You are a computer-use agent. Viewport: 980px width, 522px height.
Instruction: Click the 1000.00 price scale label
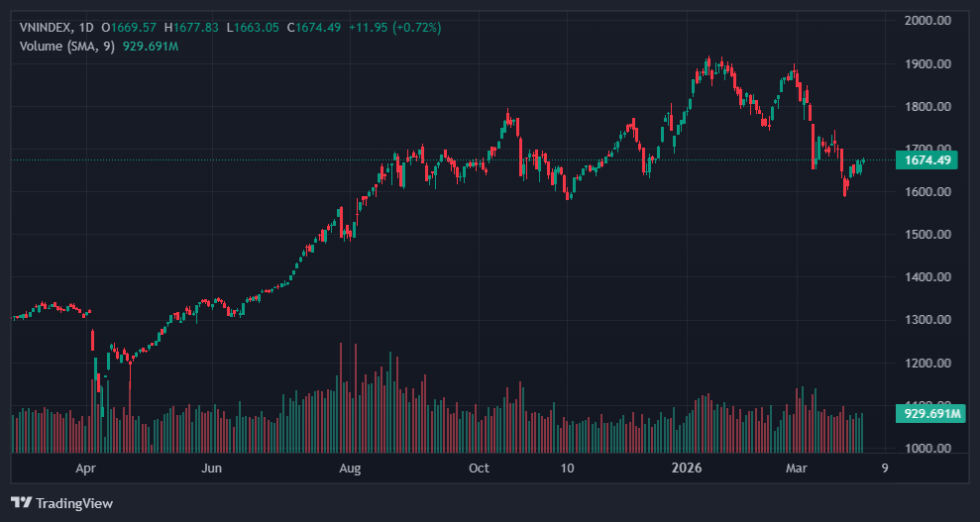pyautogui.click(x=927, y=449)
